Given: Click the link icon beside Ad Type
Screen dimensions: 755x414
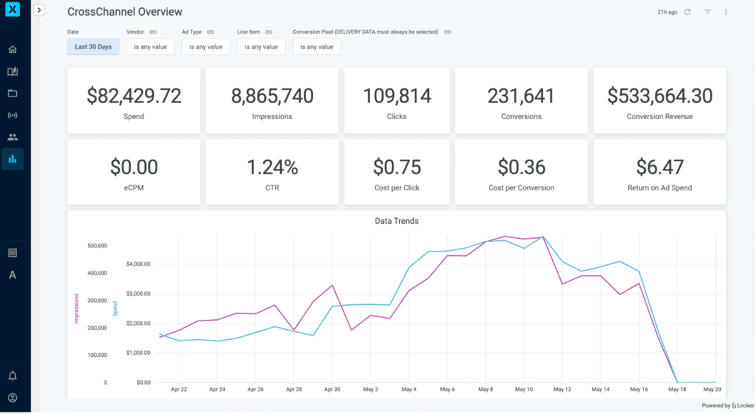Looking at the screenshot, I should click(211, 32).
